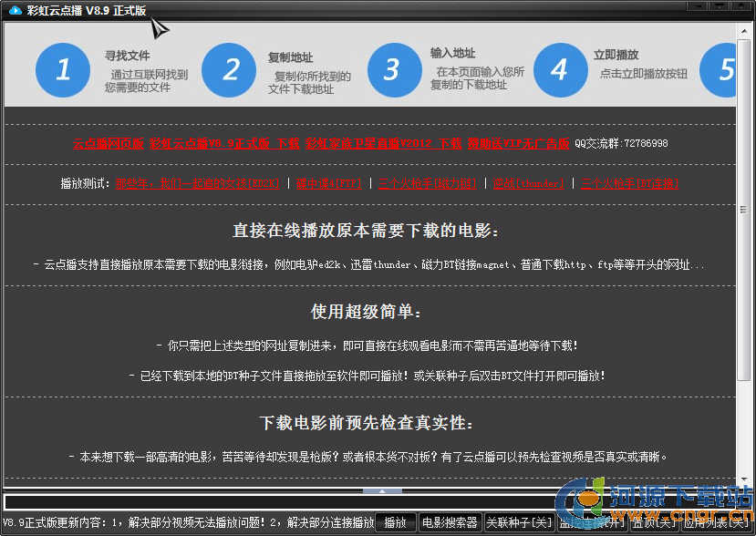The image size is (756, 536).
Task: Close the 彩虹云点播 window
Action: (742, 5)
